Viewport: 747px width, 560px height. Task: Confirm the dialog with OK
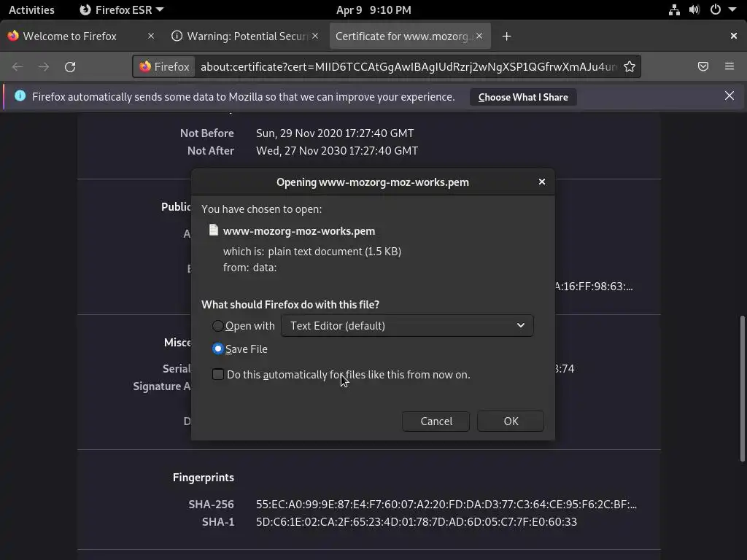point(511,421)
